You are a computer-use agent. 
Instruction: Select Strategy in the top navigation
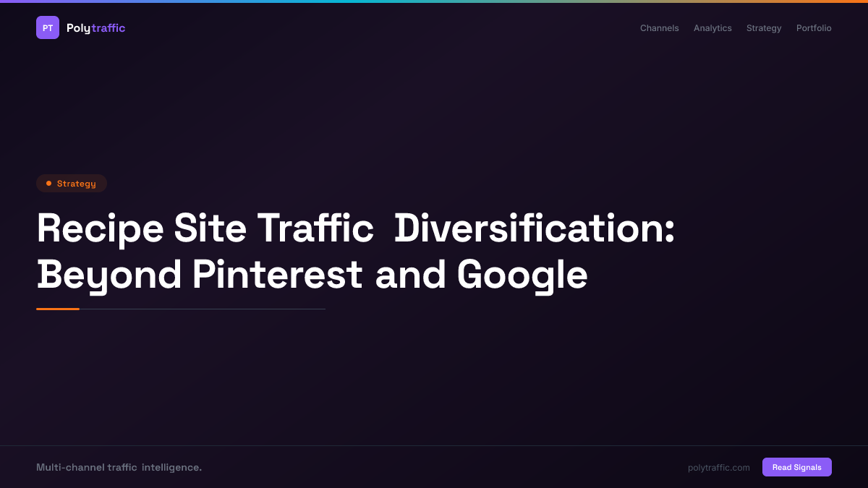pyautogui.click(x=764, y=28)
